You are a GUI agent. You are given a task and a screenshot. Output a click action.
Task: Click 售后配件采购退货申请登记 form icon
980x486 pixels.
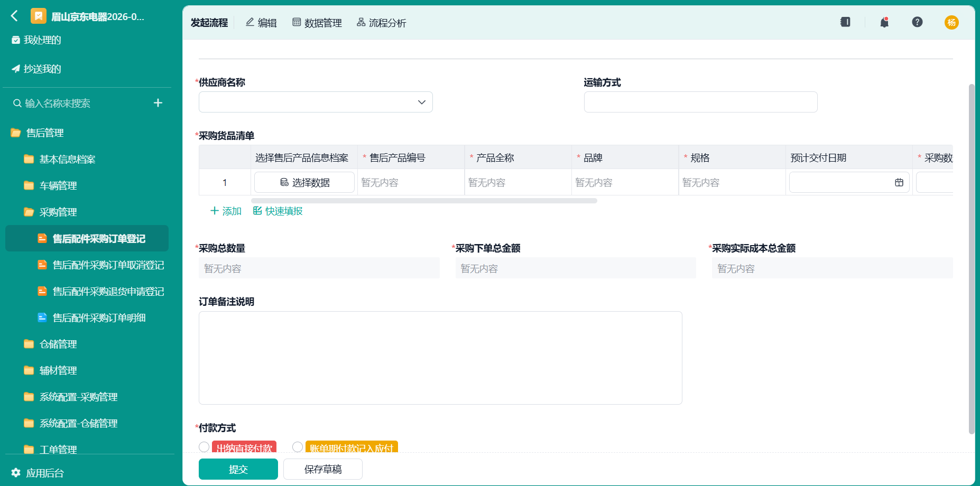point(42,291)
